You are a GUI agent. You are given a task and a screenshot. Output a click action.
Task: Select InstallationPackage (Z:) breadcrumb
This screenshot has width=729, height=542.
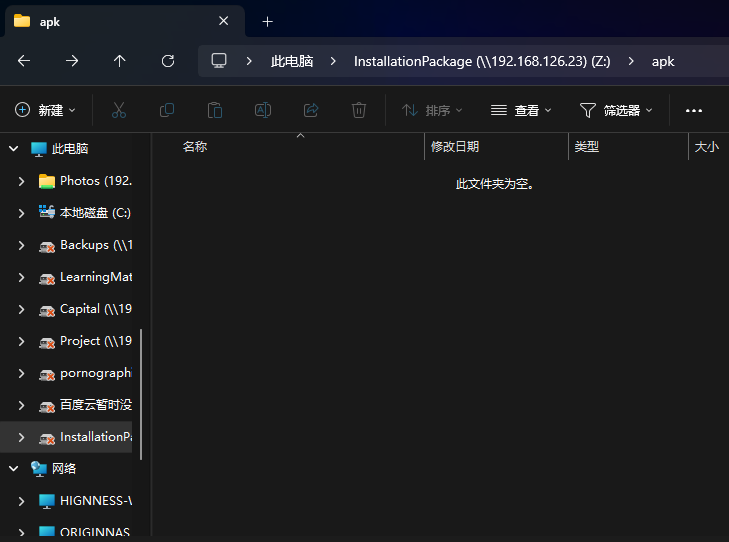482,61
